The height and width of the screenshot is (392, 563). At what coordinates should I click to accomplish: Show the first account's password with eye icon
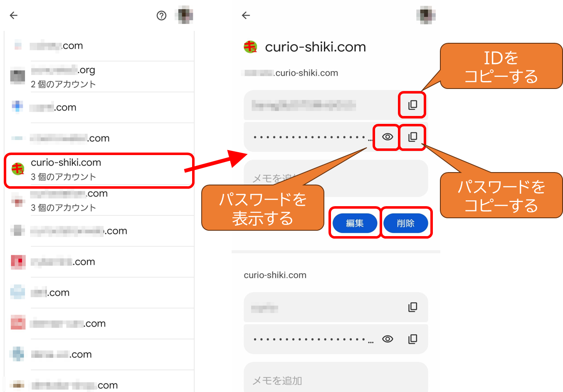coord(388,137)
